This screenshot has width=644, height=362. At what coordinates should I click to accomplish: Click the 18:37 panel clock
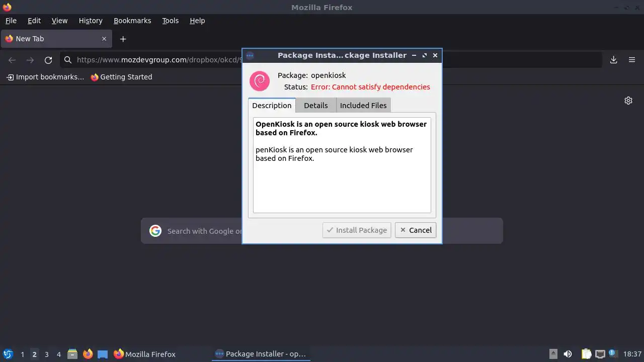pos(632,354)
